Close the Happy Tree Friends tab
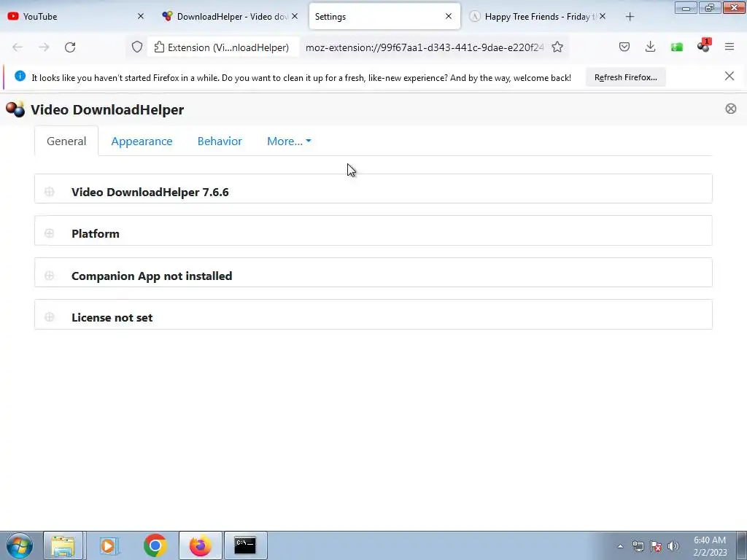 click(603, 16)
